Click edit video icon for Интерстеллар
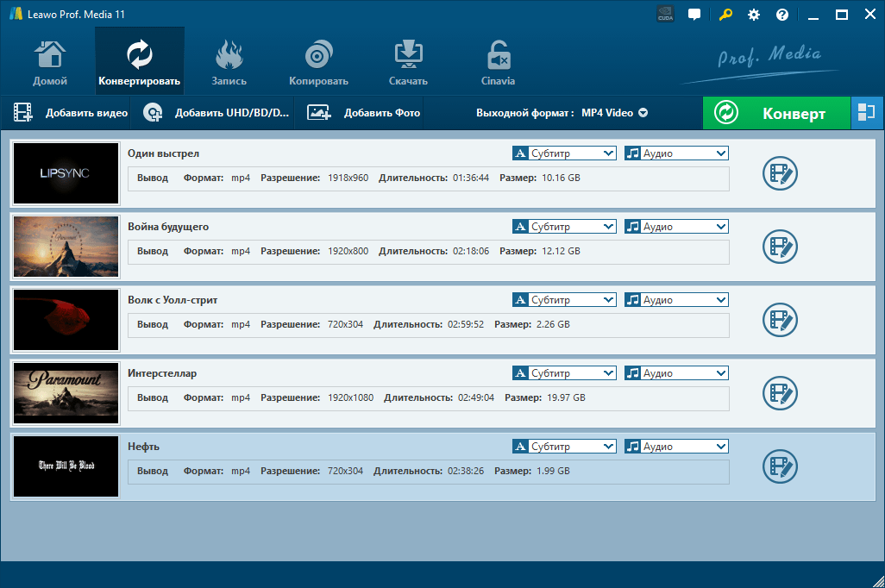The image size is (885, 588). 780,393
